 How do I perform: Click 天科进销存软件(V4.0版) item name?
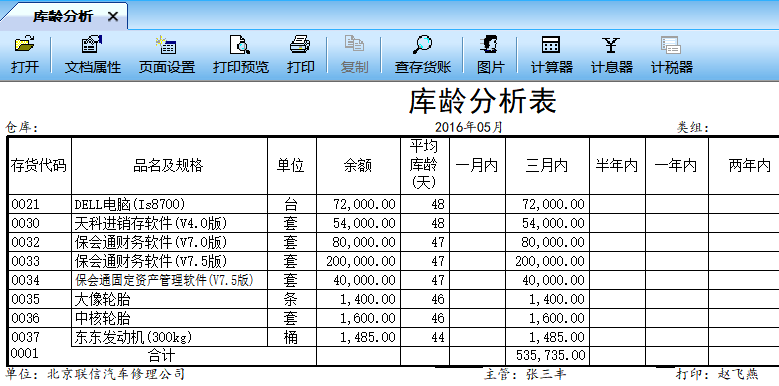point(151,223)
